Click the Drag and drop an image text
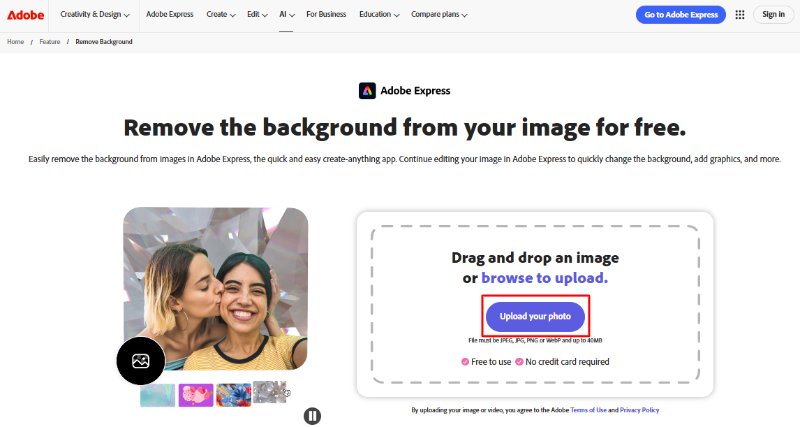 click(x=535, y=258)
